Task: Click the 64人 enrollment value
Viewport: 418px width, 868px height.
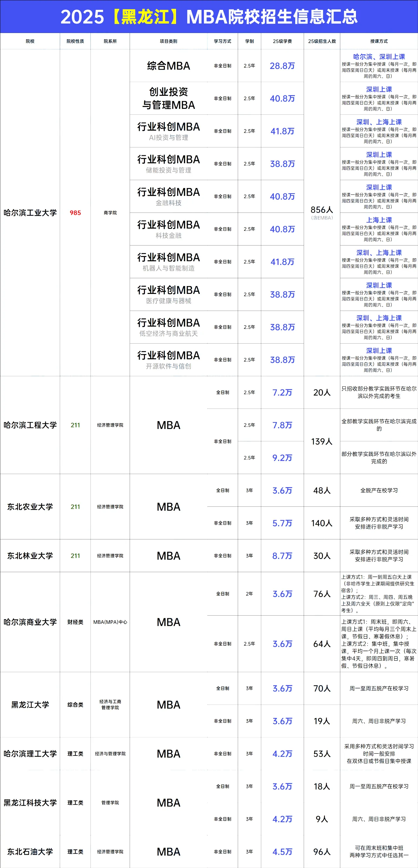Action: pyautogui.click(x=322, y=644)
